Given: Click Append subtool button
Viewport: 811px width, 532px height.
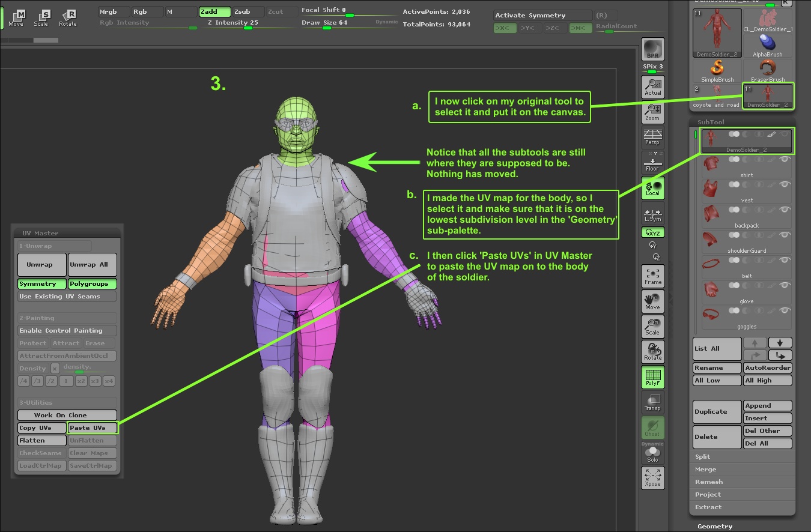Looking at the screenshot, I should [768, 406].
